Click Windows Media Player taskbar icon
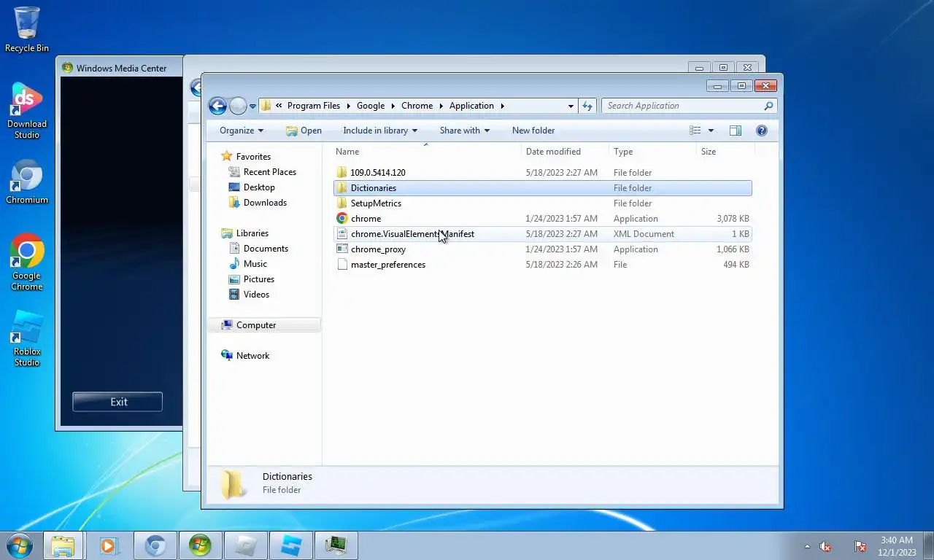934x560 pixels. click(109, 545)
